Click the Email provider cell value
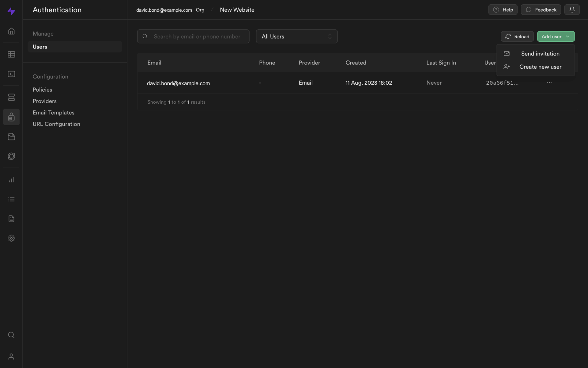 click(306, 83)
